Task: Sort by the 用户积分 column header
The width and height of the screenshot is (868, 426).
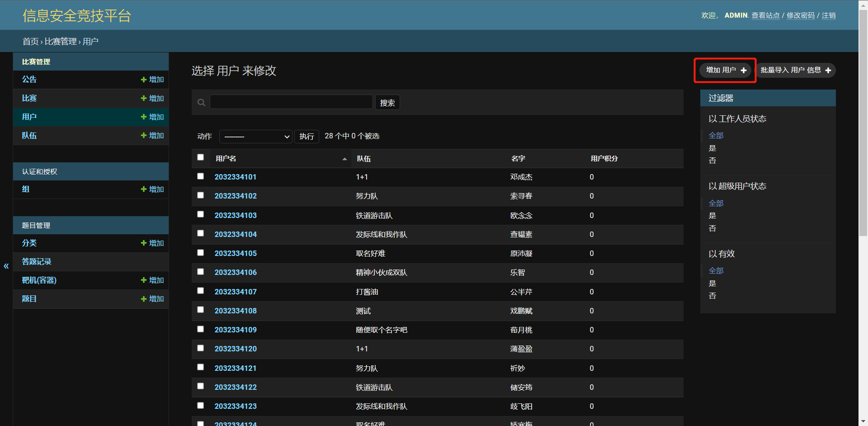Action: click(604, 159)
